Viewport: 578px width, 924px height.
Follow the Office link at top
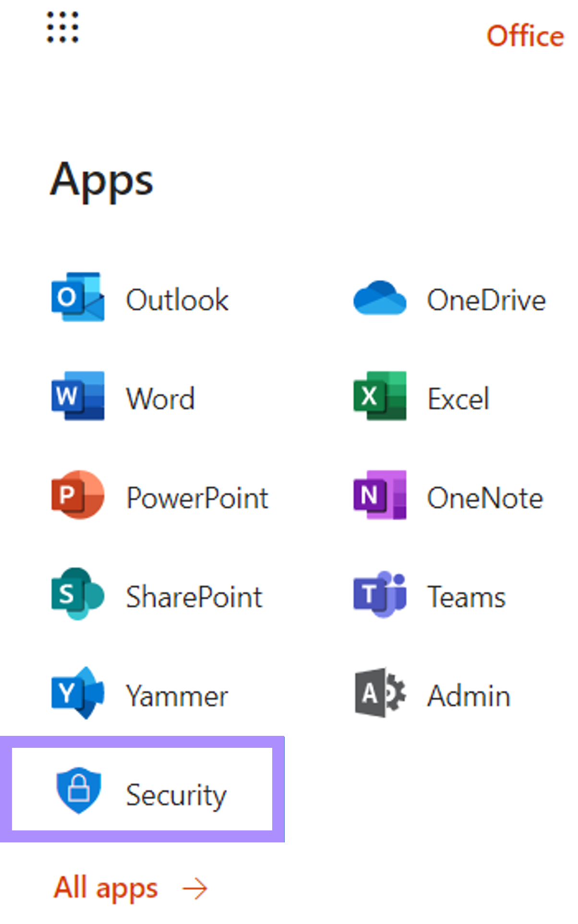tap(525, 36)
